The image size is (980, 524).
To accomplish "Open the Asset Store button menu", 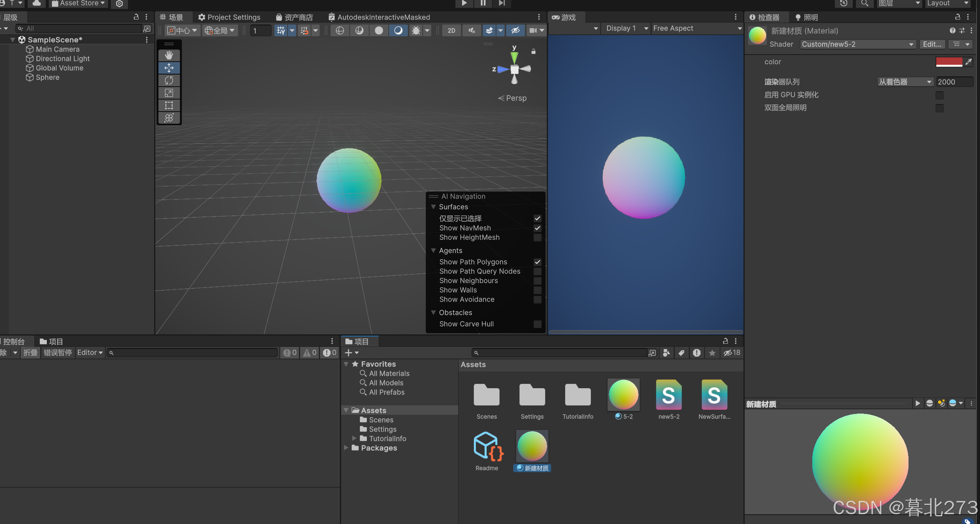I will (78, 4).
